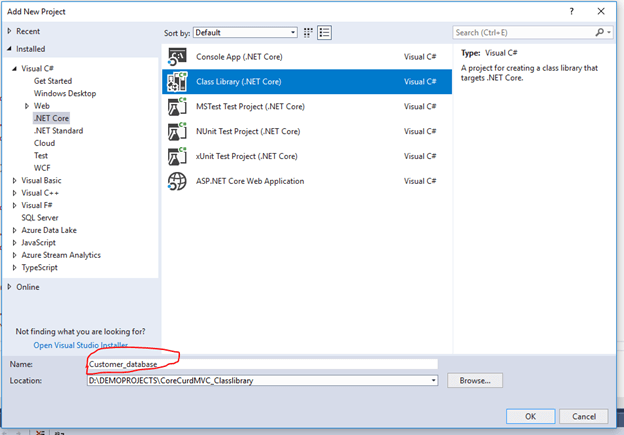This screenshot has height=435, width=624.
Task: Expand the Recent section
Action: (9, 31)
